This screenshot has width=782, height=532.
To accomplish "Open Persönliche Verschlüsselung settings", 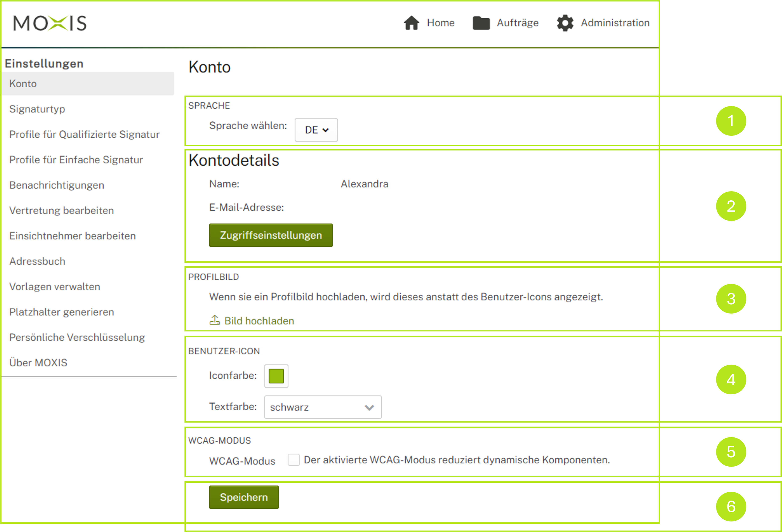I will 77,337.
